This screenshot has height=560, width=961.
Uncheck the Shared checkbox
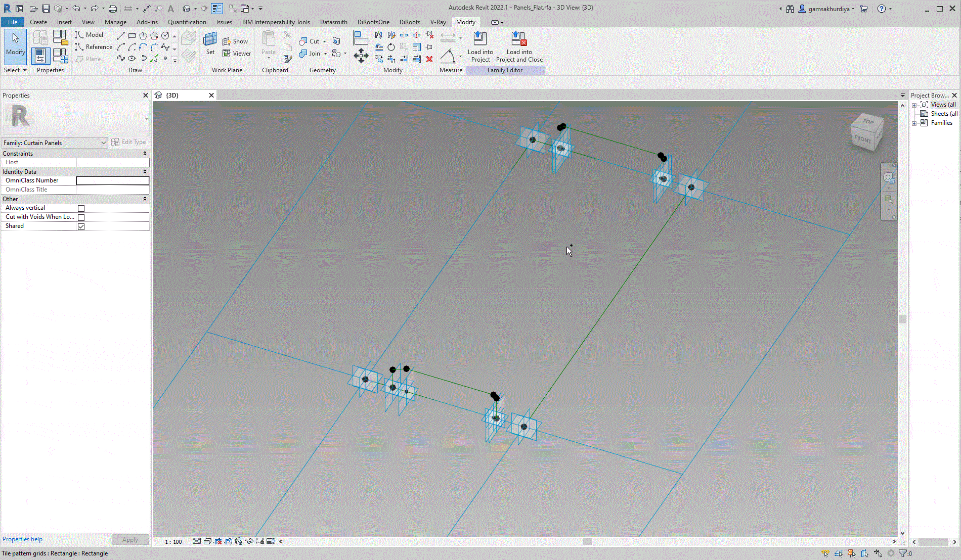click(81, 226)
